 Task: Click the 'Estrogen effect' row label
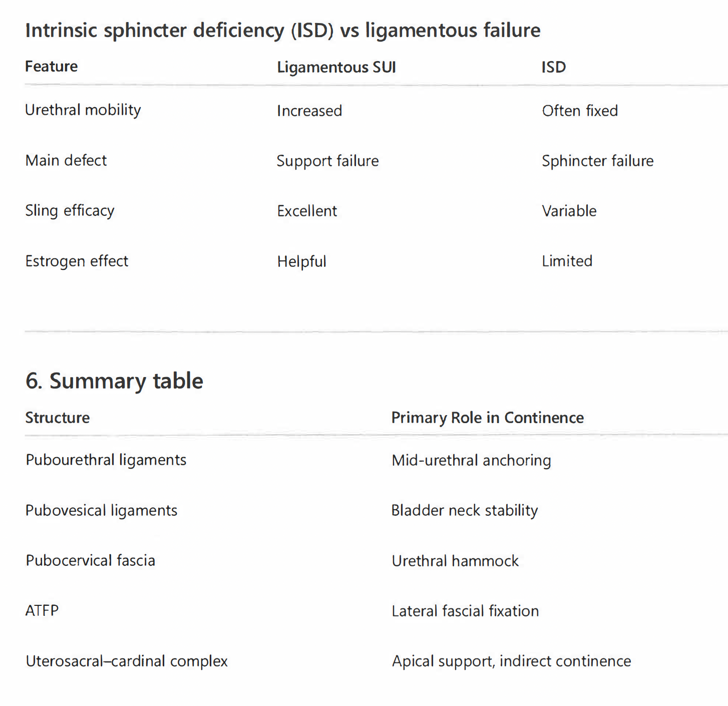(77, 261)
